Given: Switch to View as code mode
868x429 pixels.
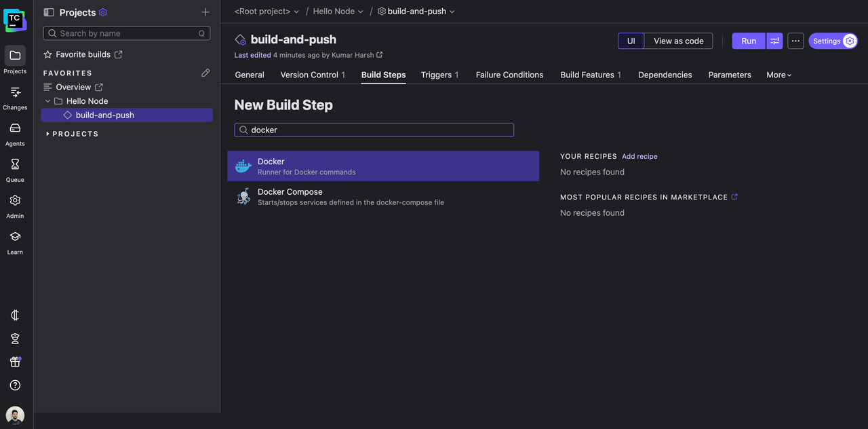Looking at the screenshot, I should tap(678, 41).
